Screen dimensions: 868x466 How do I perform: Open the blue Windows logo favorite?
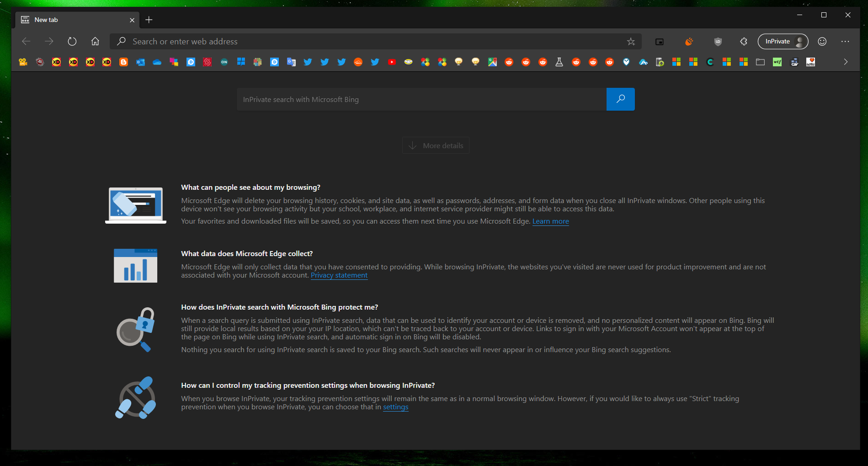click(241, 62)
